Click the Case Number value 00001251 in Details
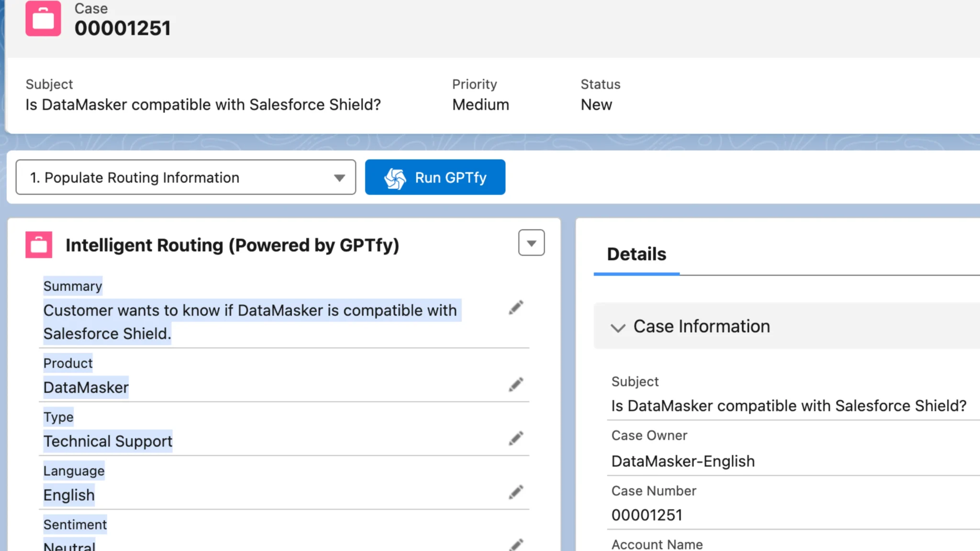 point(647,515)
